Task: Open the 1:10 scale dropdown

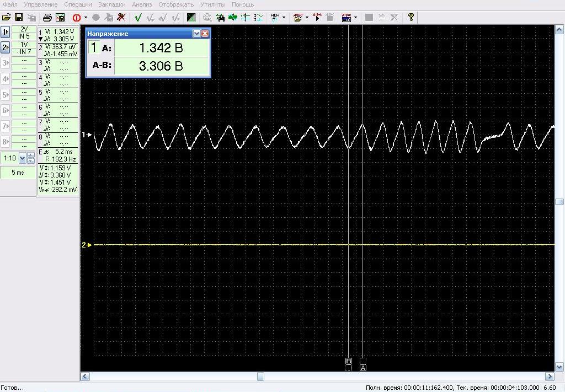Action: pos(22,158)
